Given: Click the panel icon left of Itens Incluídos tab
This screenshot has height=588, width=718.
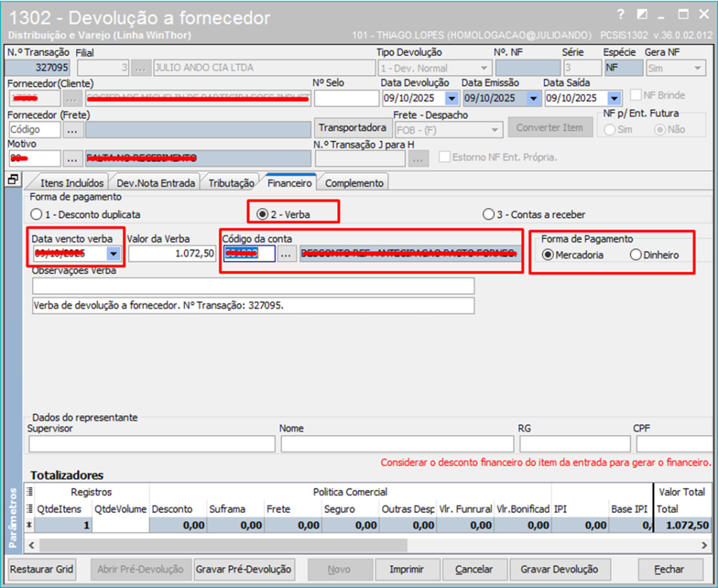Looking at the screenshot, I should [x=13, y=180].
